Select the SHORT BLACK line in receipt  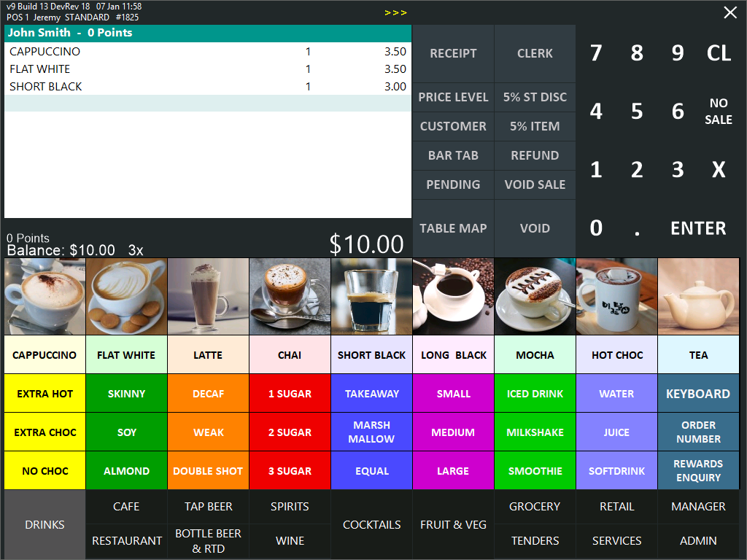tap(208, 86)
